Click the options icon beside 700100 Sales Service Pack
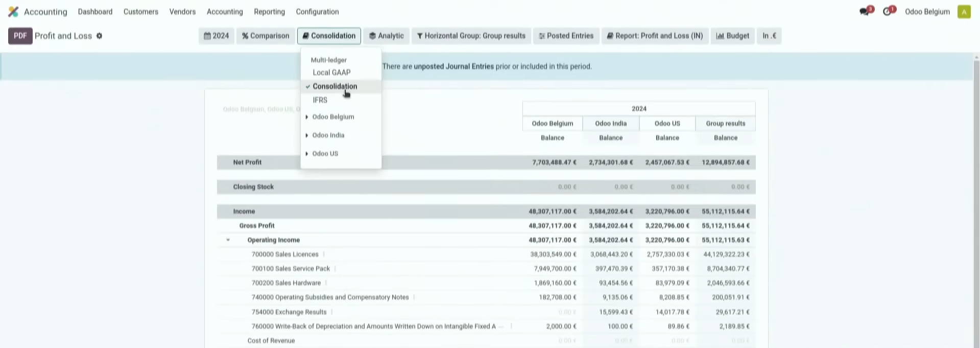 335,268
